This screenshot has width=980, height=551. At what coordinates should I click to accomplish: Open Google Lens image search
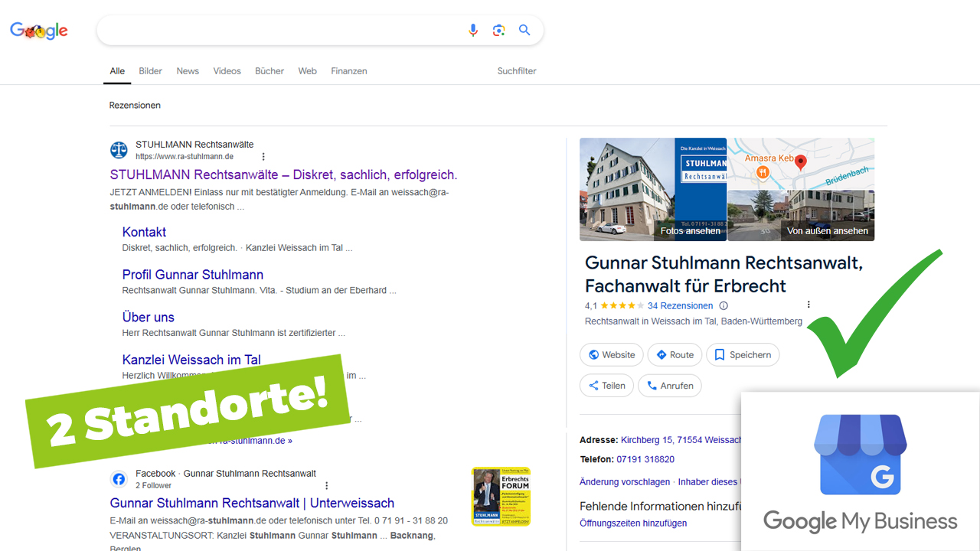click(x=499, y=30)
